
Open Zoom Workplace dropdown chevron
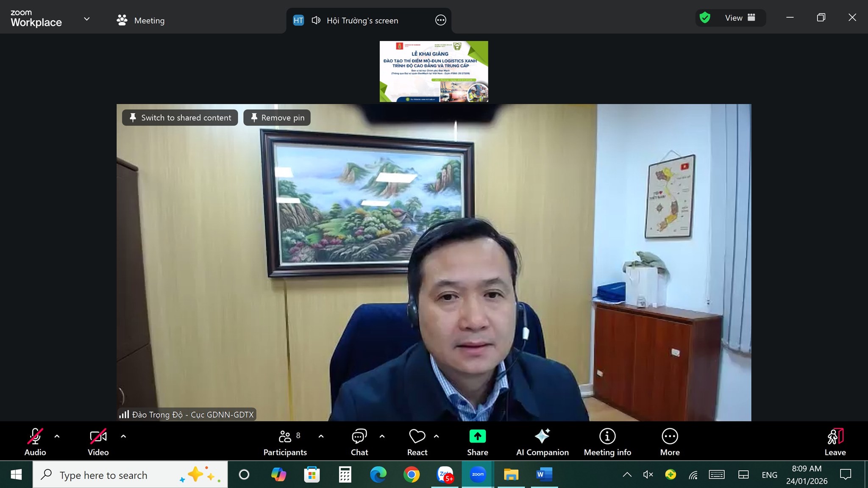point(87,19)
